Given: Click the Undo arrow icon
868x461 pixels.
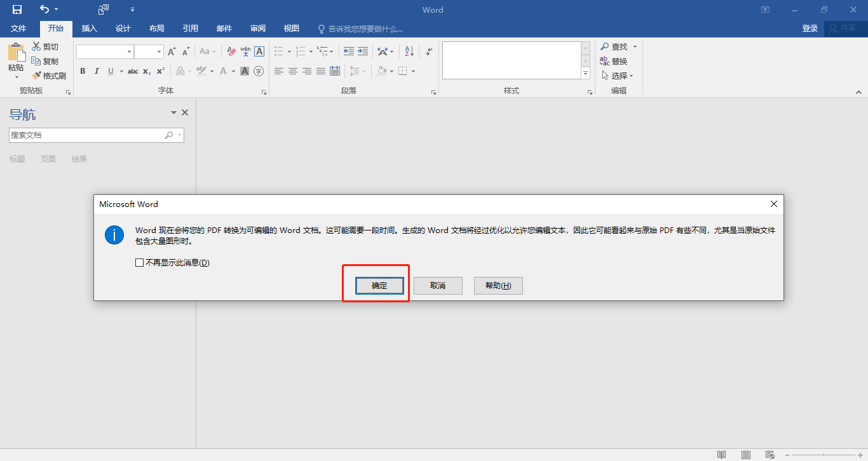Looking at the screenshot, I should [x=44, y=10].
